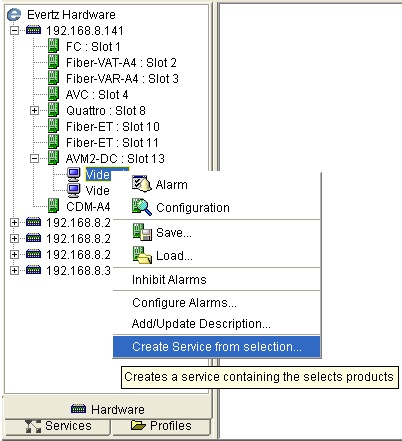This screenshot has width=402, height=441.
Task: Click the Load folder icon
Action: point(142,255)
